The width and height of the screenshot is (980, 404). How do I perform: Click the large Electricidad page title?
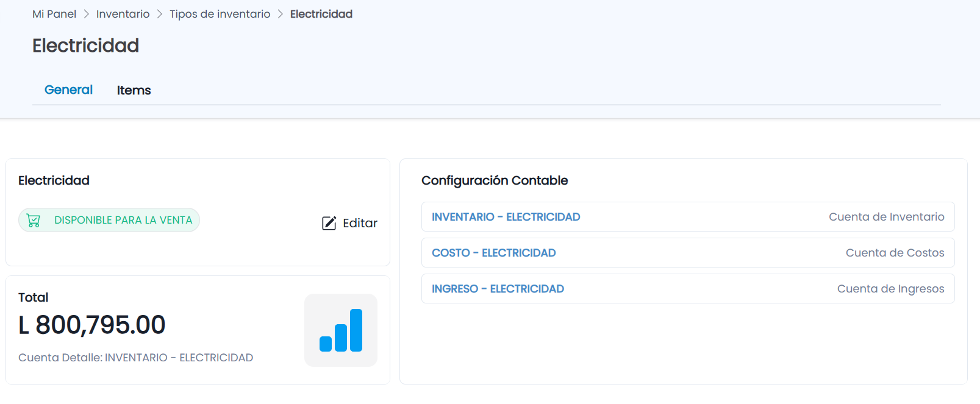(85, 46)
